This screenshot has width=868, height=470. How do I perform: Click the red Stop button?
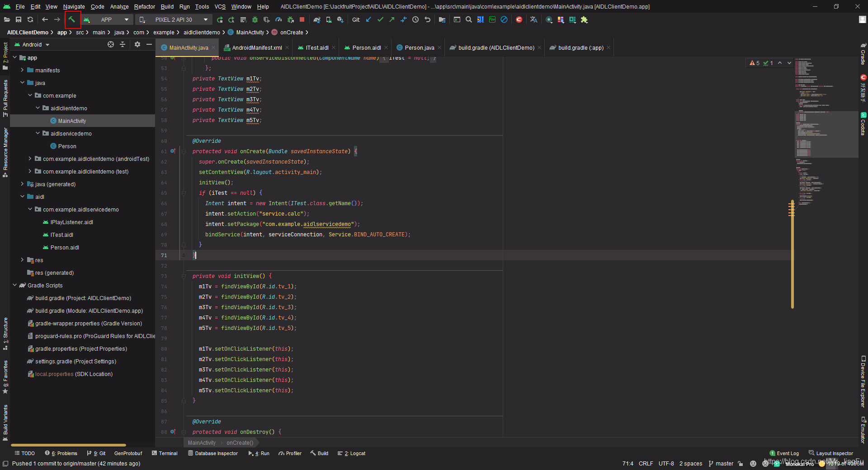(302, 19)
